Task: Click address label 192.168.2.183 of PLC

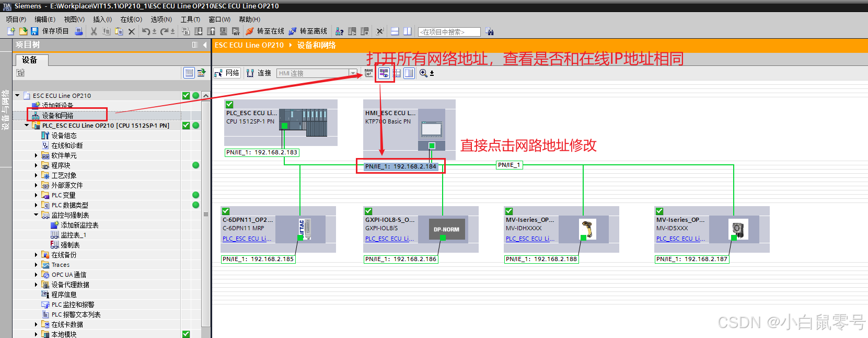Action: 262,153
